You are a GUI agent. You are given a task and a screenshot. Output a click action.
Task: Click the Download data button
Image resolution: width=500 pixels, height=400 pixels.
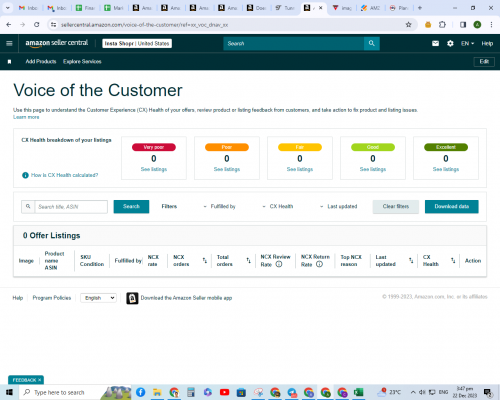452,206
